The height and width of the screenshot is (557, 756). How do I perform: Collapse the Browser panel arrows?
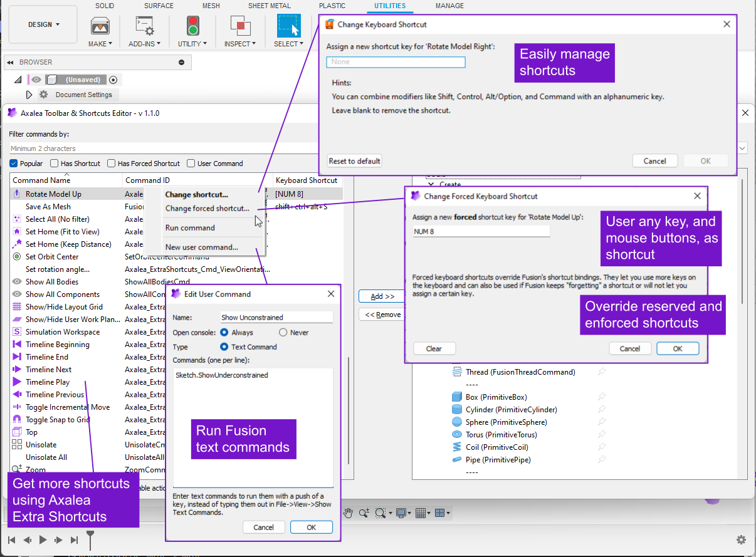coord(11,62)
